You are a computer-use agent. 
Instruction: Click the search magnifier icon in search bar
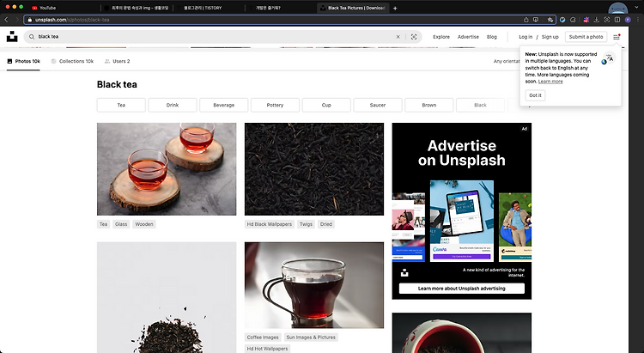click(x=32, y=37)
